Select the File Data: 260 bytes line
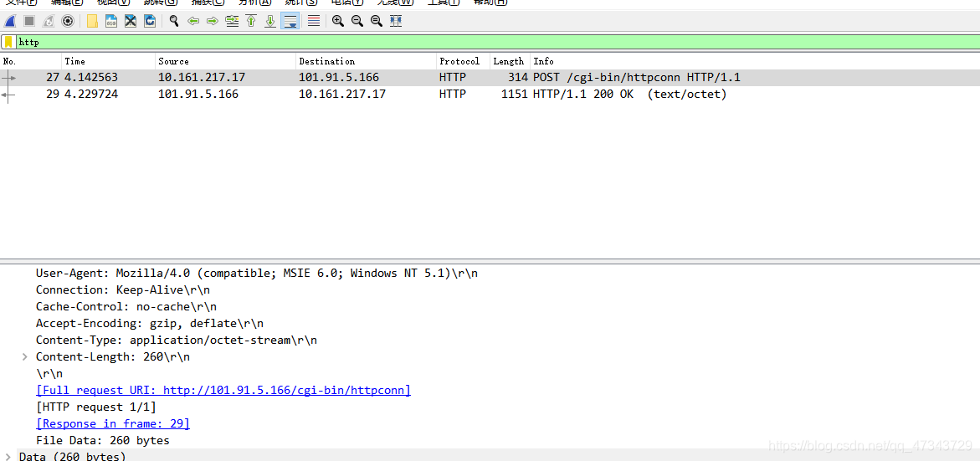Screen dimensions: 980x461 point(103,440)
